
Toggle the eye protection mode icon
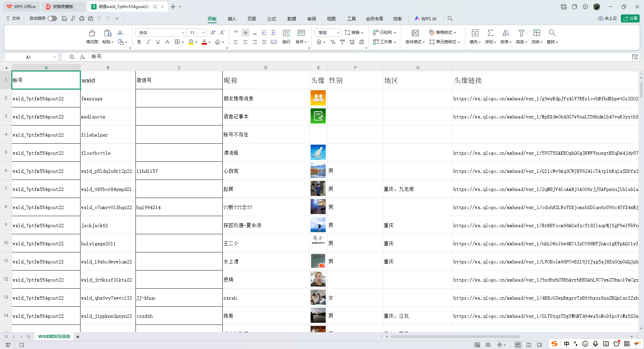pyautogui.click(x=488, y=345)
